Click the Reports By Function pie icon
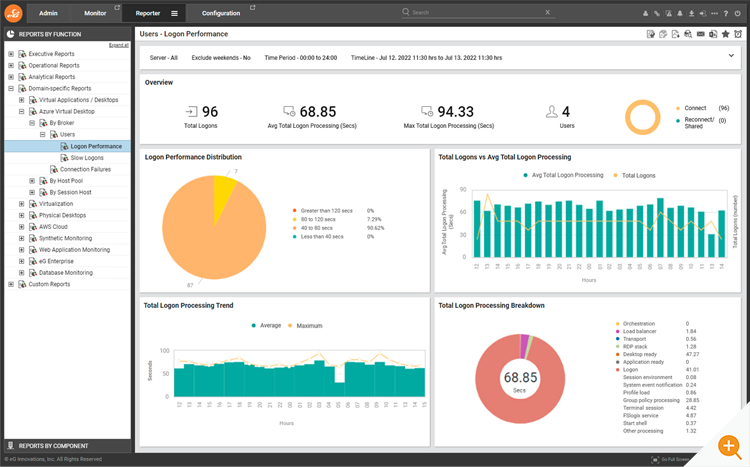This screenshot has width=750, height=467. (11, 34)
